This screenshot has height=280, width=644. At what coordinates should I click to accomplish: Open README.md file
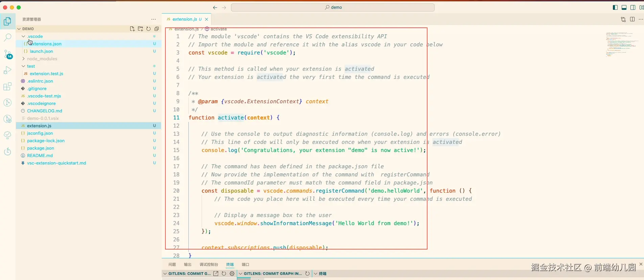click(x=89, y=155)
